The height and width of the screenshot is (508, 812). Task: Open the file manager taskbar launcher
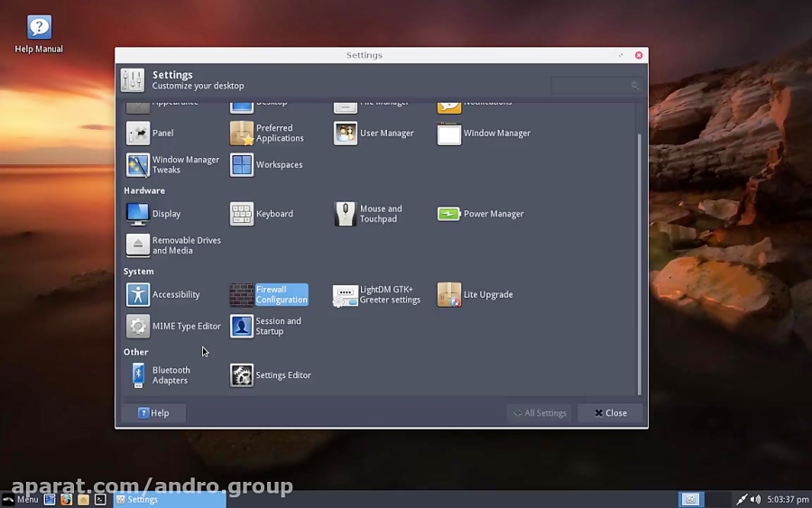(83, 499)
